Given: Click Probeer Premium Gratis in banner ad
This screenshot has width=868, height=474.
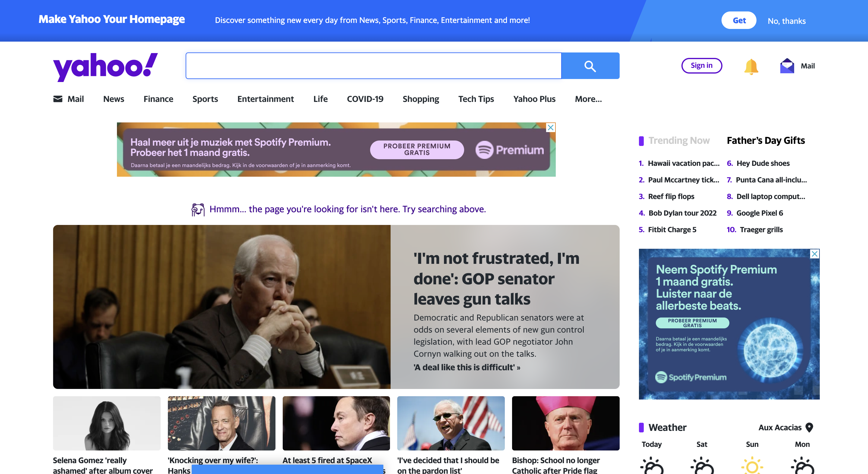Looking at the screenshot, I should click(x=417, y=149).
